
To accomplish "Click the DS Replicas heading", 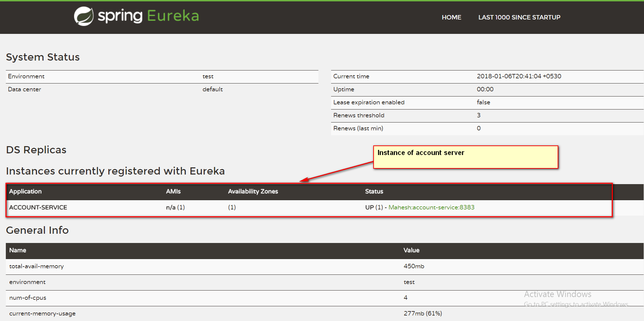I will point(36,150).
